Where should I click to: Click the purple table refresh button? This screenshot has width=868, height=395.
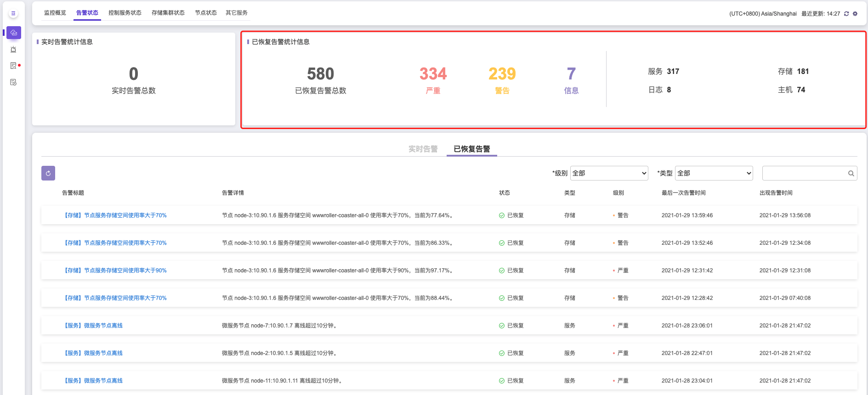(48, 173)
